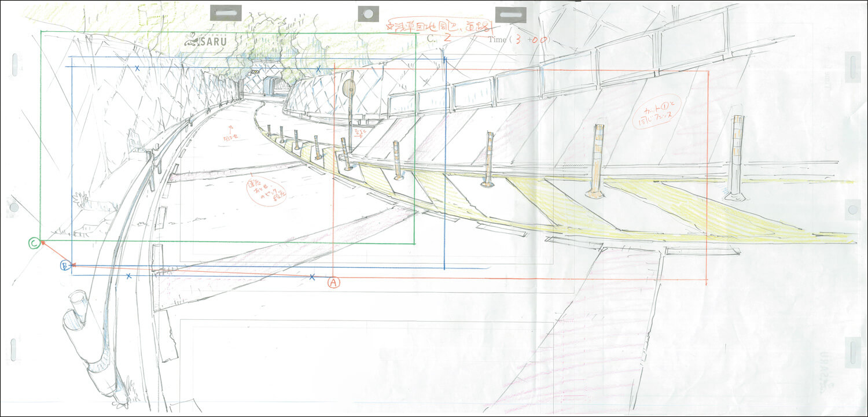
Task: Click the red circled A frame marker
Action: 333,282
